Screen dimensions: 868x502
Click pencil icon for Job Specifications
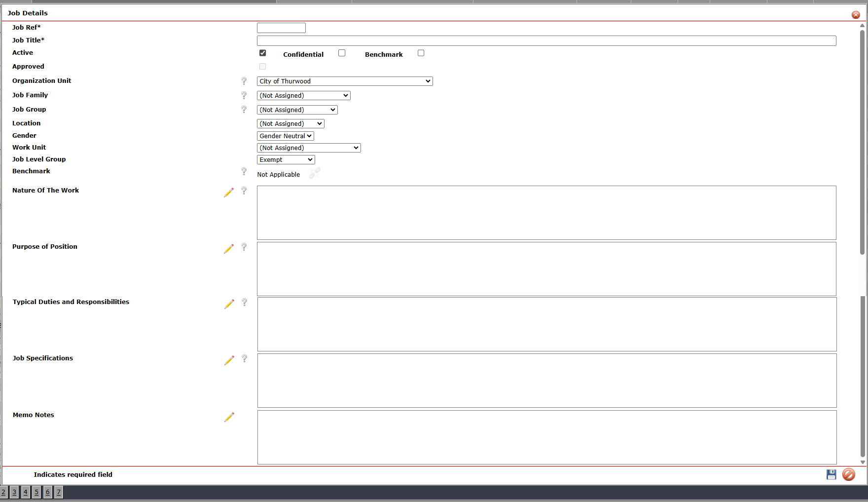(x=229, y=360)
